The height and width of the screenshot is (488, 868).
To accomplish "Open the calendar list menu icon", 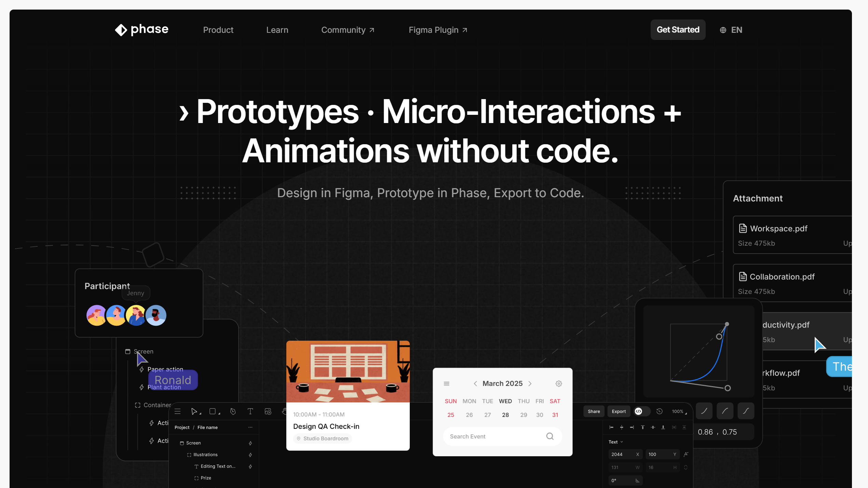I will coord(446,383).
